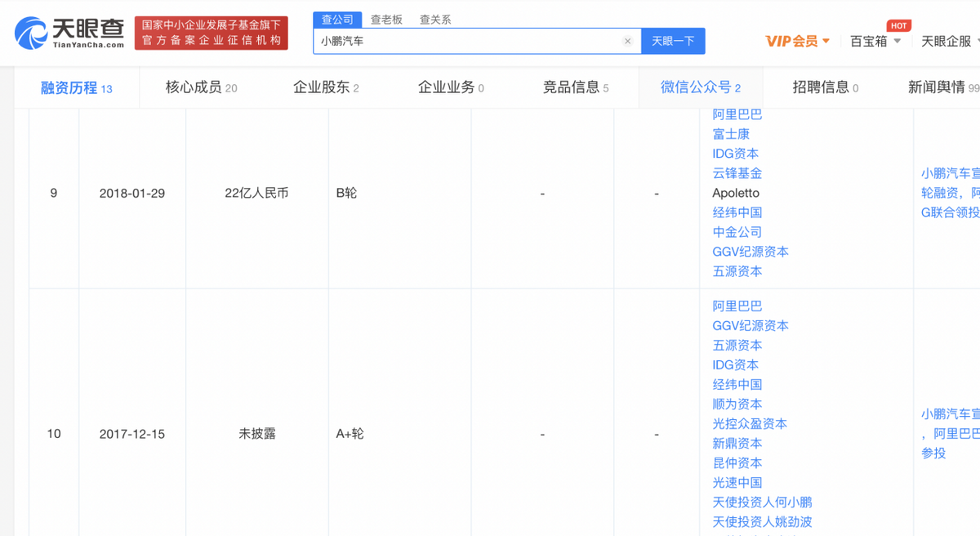980x536 pixels.
Task: Click the red 国家中小企业发展子基金 banner
Action: click(x=211, y=33)
